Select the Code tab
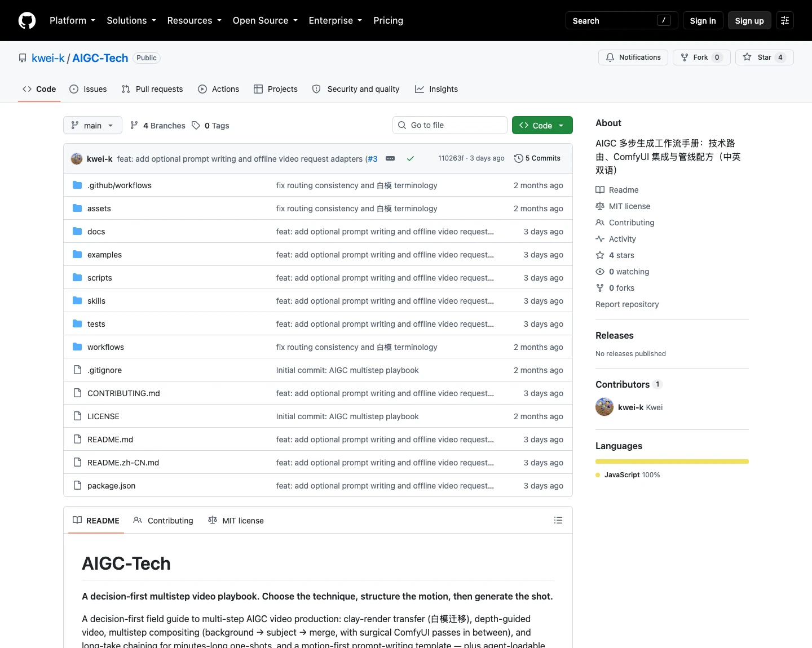Screen dimensions: 812x648 39,89
